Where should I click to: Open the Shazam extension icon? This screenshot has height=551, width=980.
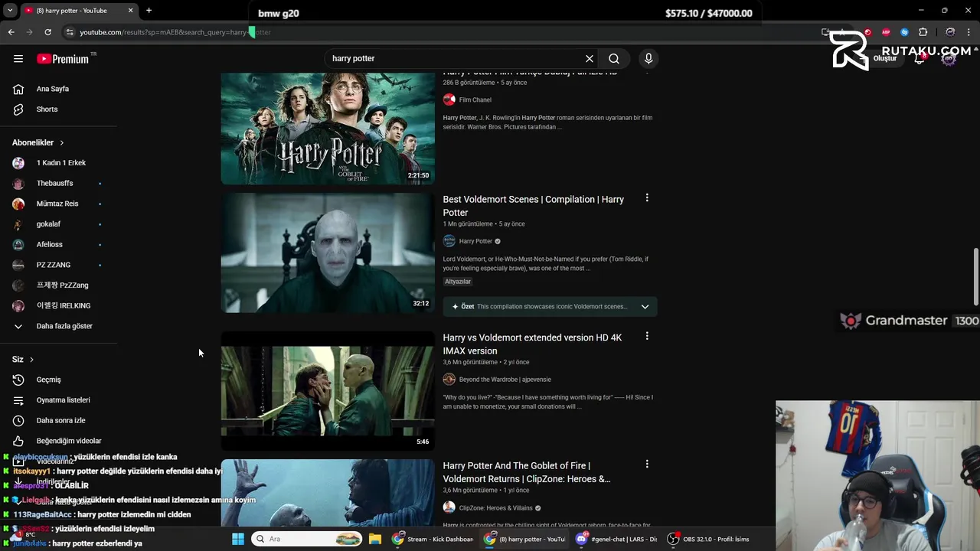coord(904,32)
